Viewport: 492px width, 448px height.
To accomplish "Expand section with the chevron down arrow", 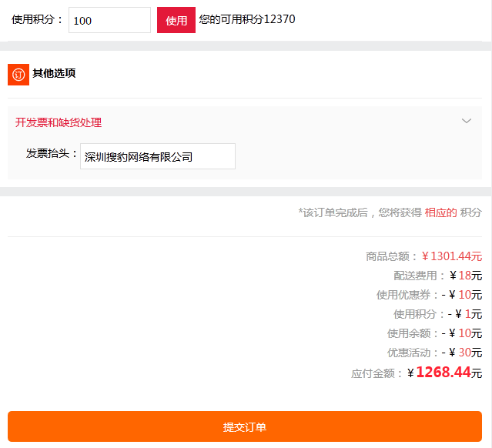I will (466, 121).
